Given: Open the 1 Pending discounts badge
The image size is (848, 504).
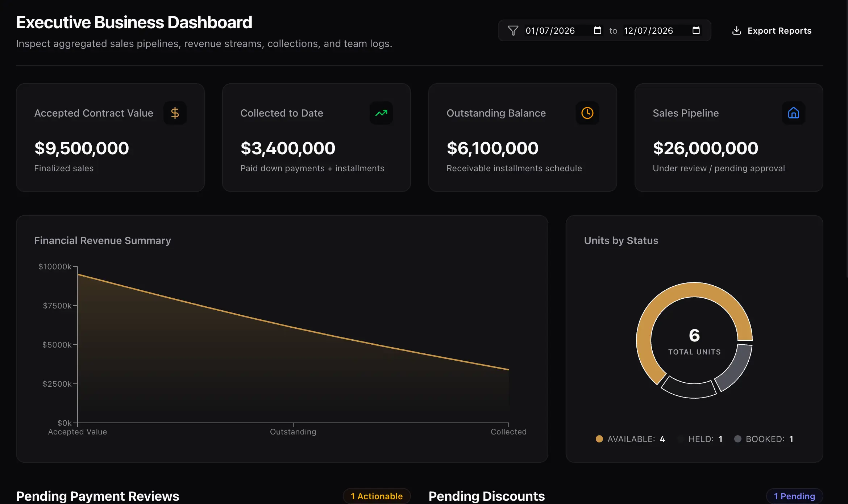Looking at the screenshot, I should coord(794,496).
